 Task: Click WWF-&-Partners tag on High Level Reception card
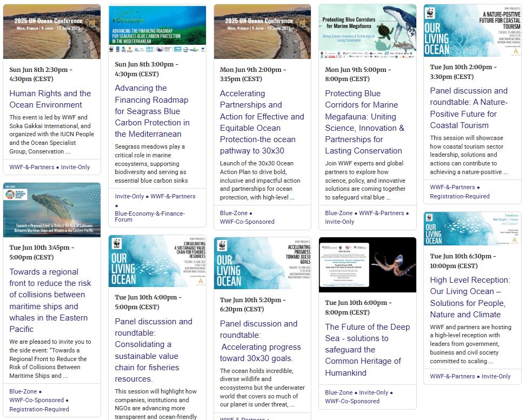click(x=452, y=376)
